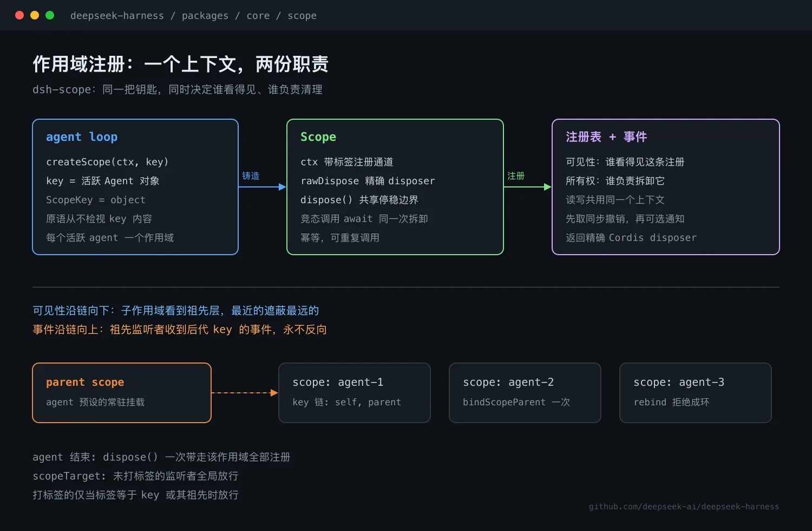Click the 所有权：谁负责拆卸它 line
This screenshot has width=812, height=531.
pyautogui.click(x=615, y=181)
